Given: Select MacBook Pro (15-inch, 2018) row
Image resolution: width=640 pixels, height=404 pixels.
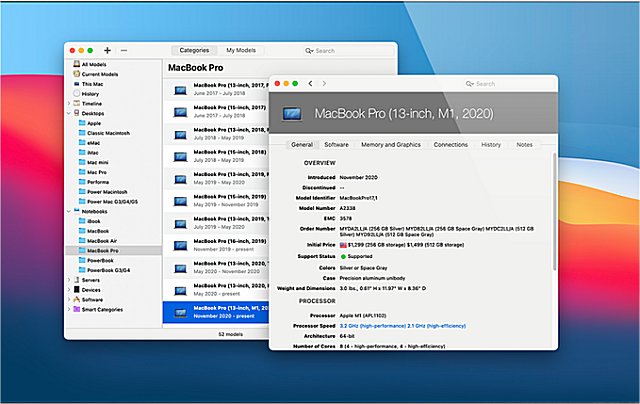Looking at the screenshot, I should pos(216,156).
